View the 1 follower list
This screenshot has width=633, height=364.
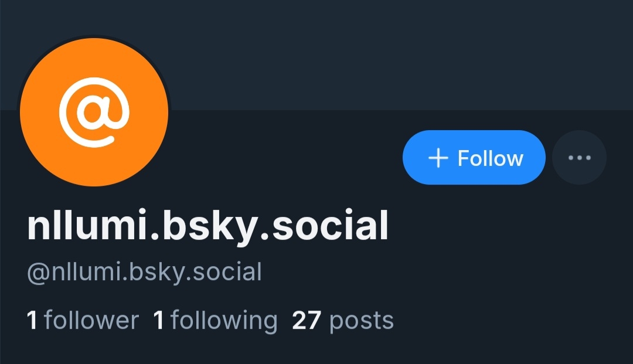click(x=83, y=321)
